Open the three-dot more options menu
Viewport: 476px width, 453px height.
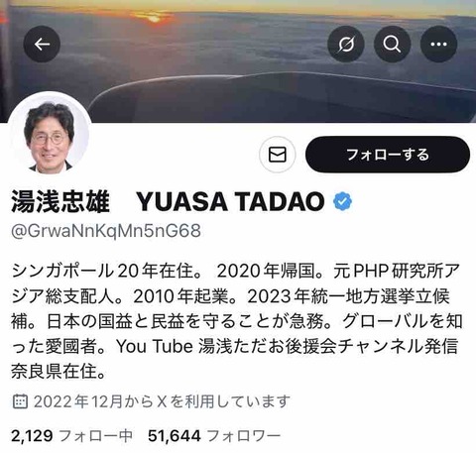[438, 44]
